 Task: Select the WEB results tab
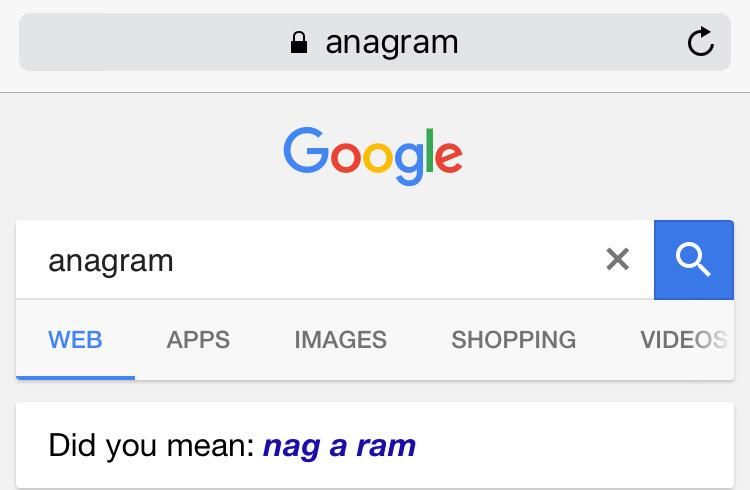click(75, 340)
